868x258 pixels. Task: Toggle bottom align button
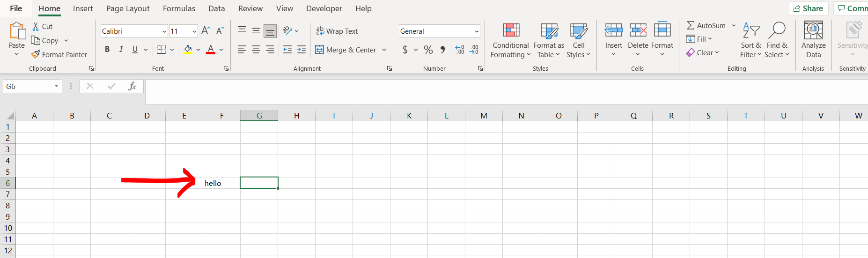[x=270, y=31]
